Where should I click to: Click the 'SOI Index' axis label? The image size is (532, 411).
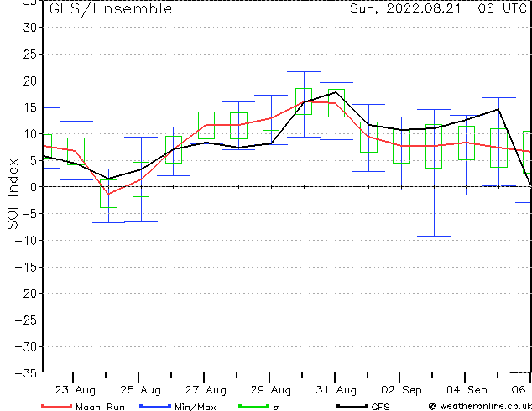(13, 194)
